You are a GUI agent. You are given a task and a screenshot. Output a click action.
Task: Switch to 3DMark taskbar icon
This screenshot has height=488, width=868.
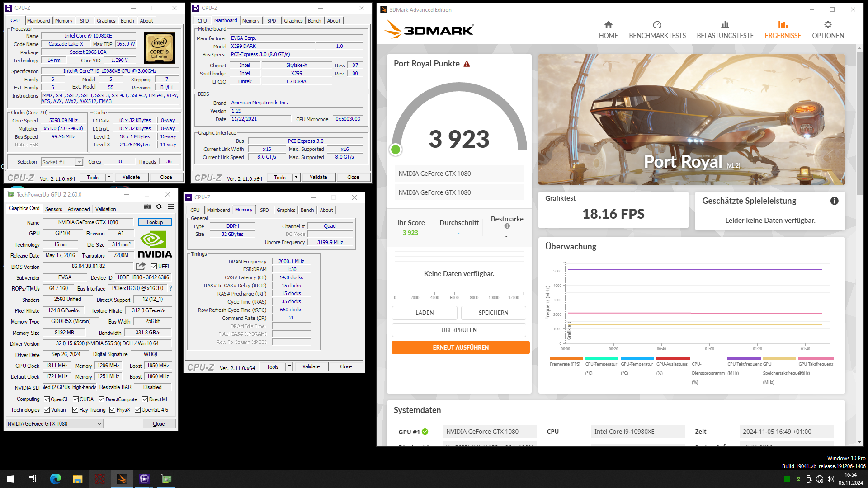click(122, 479)
